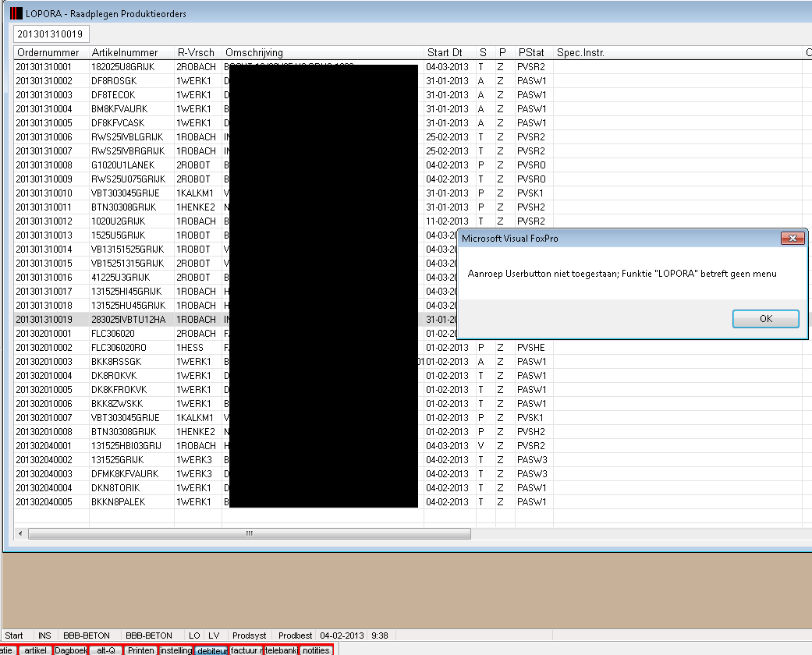
Task: Click start date 11-02-2013
Action: tap(447, 221)
